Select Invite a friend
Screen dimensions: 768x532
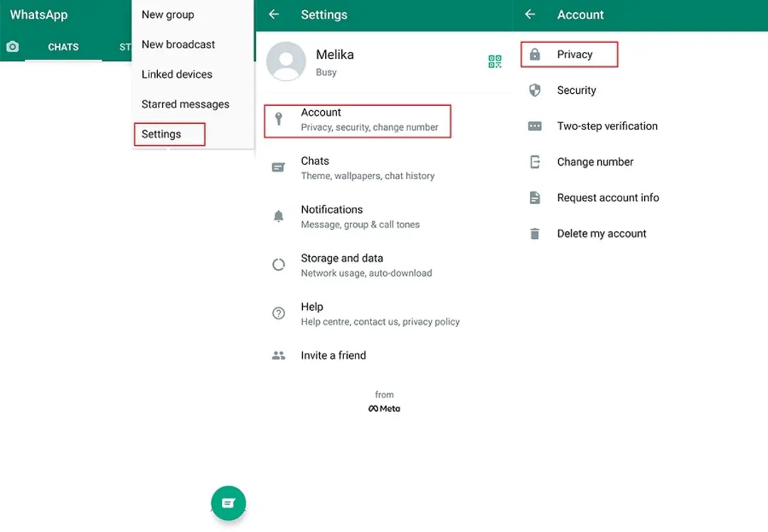pyautogui.click(x=333, y=356)
